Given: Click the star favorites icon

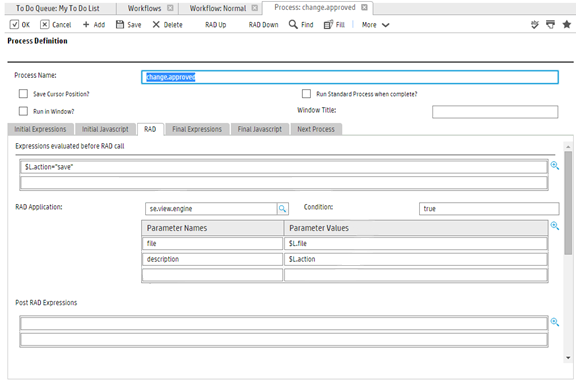Looking at the screenshot, I should pyautogui.click(x=567, y=25).
